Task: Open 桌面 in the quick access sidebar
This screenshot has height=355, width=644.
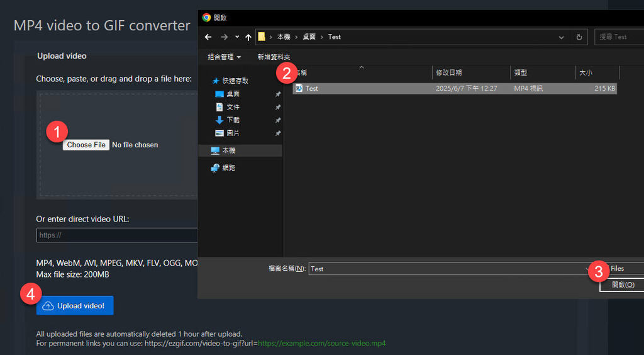Action: tap(233, 94)
